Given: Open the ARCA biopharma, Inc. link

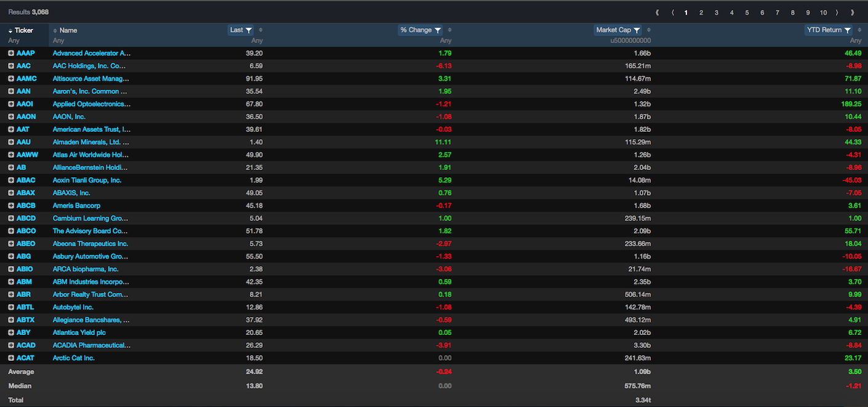Looking at the screenshot, I should pos(86,269).
